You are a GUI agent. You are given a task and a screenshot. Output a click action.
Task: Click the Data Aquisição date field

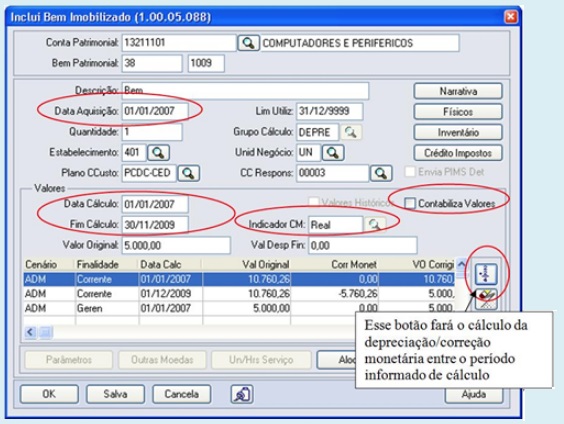(155, 111)
